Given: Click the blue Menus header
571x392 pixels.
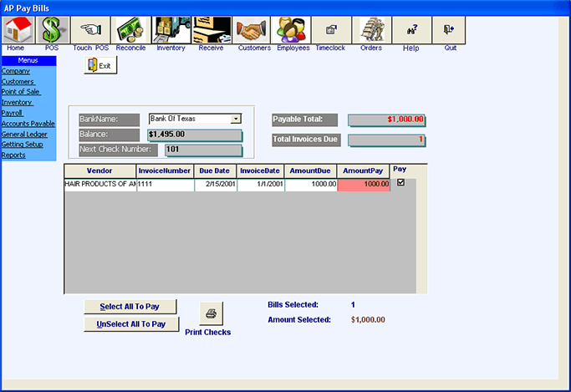Looking at the screenshot, I should 28,60.
